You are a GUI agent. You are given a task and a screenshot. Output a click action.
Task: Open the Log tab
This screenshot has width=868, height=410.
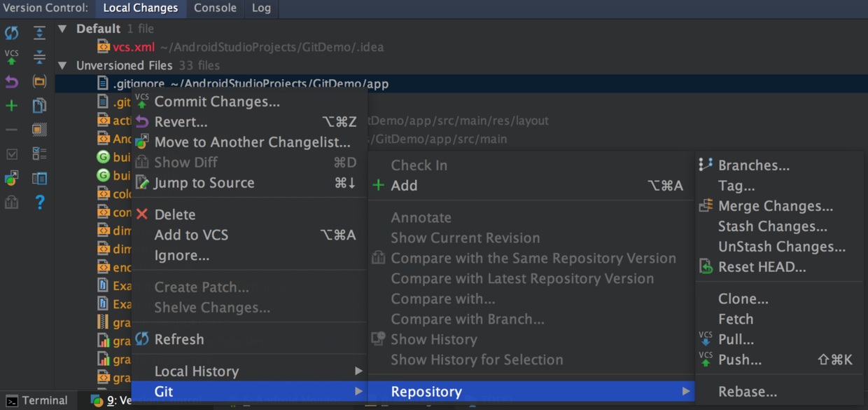[261, 8]
